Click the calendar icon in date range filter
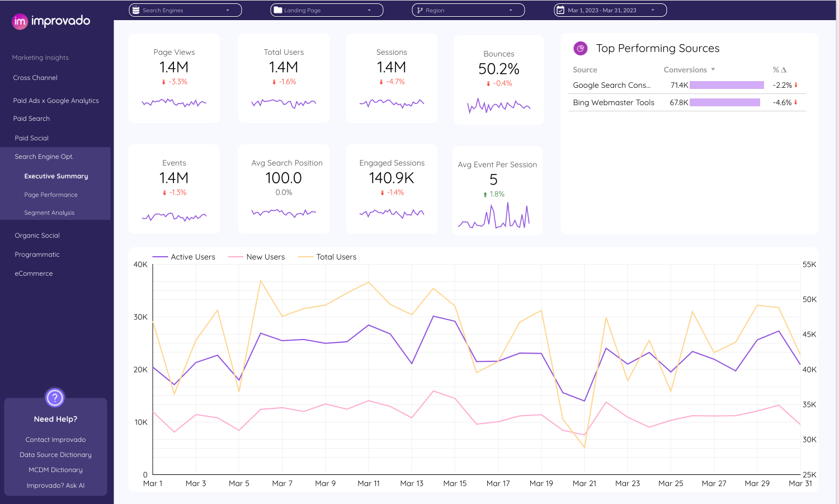Viewport: 839px width, 504px height. [560, 10]
